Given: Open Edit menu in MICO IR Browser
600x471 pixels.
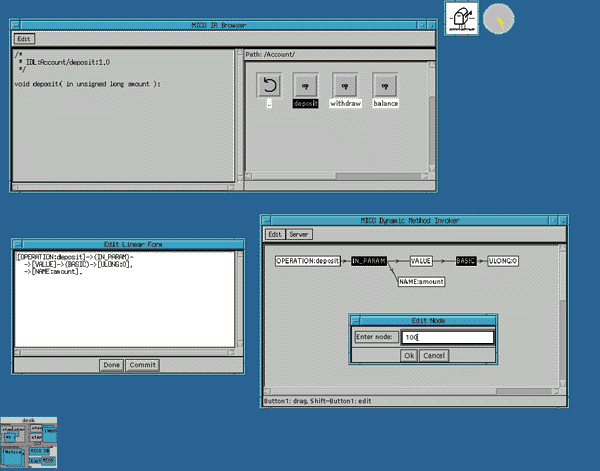Looking at the screenshot, I should (24, 38).
